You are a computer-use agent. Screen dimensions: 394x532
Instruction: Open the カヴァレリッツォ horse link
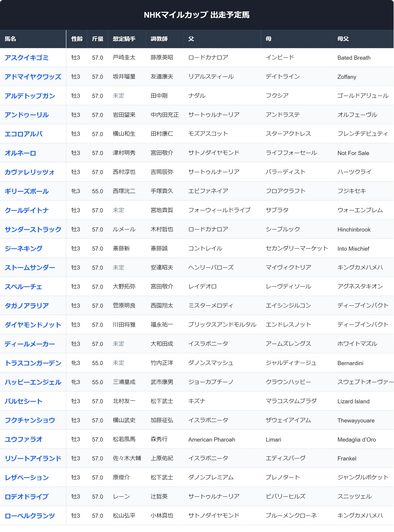click(x=30, y=172)
